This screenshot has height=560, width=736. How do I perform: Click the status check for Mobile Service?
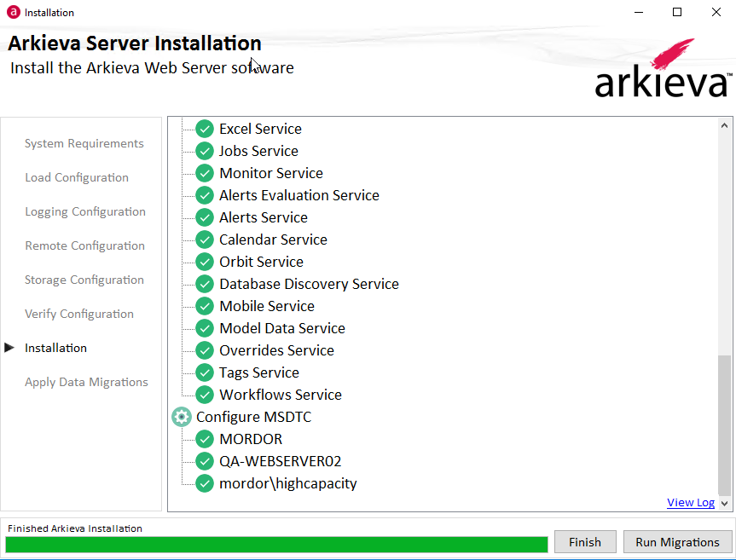[205, 306]
